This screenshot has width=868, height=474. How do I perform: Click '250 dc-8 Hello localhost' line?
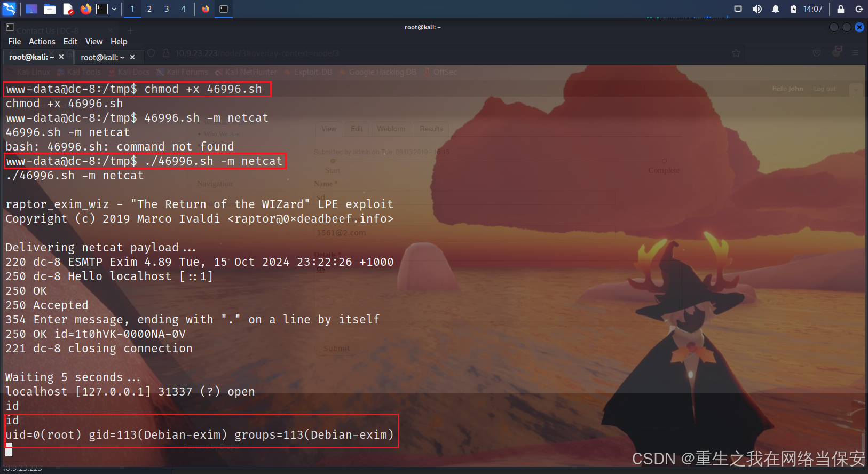click(109, 276)
